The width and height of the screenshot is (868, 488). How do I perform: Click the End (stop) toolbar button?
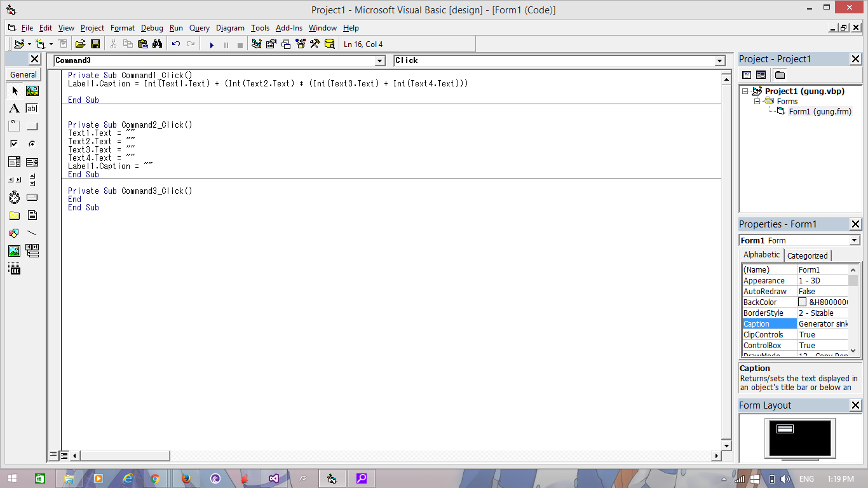point(240,44)
